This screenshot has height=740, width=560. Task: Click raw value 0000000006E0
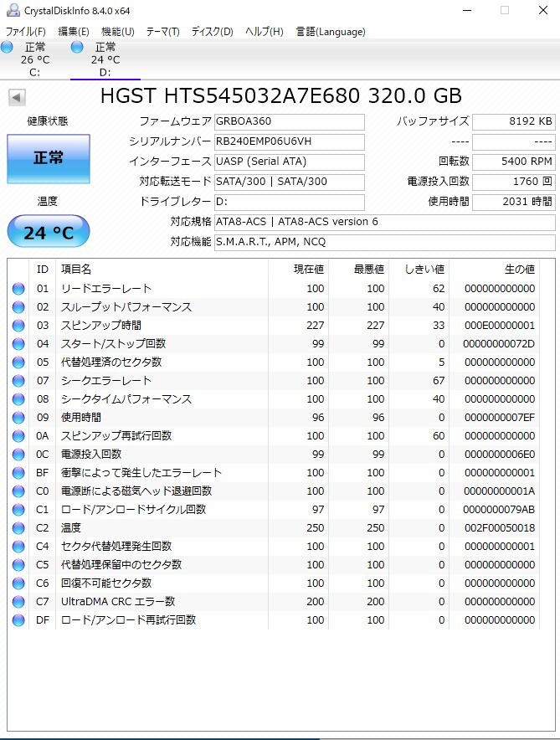(500, 455)
